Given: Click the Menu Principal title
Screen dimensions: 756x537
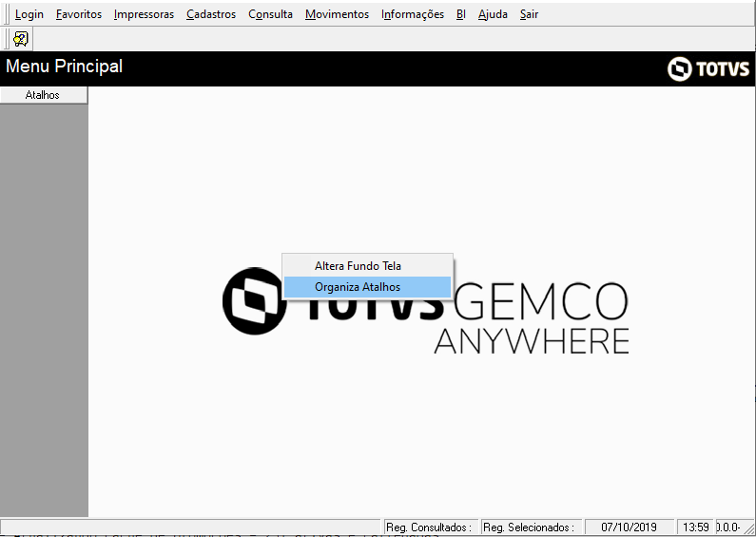Looking at the screenshot, I should [x=64, y=66].
